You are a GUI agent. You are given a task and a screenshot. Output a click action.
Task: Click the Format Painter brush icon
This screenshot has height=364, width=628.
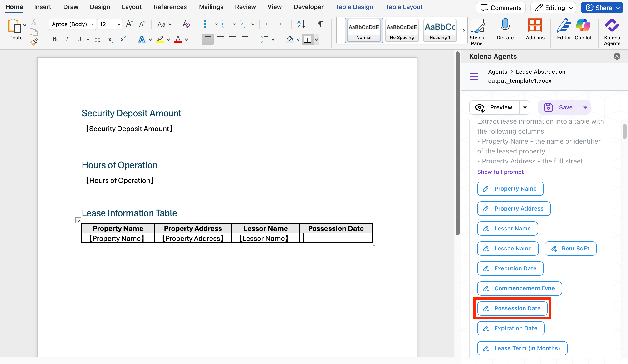34,42
